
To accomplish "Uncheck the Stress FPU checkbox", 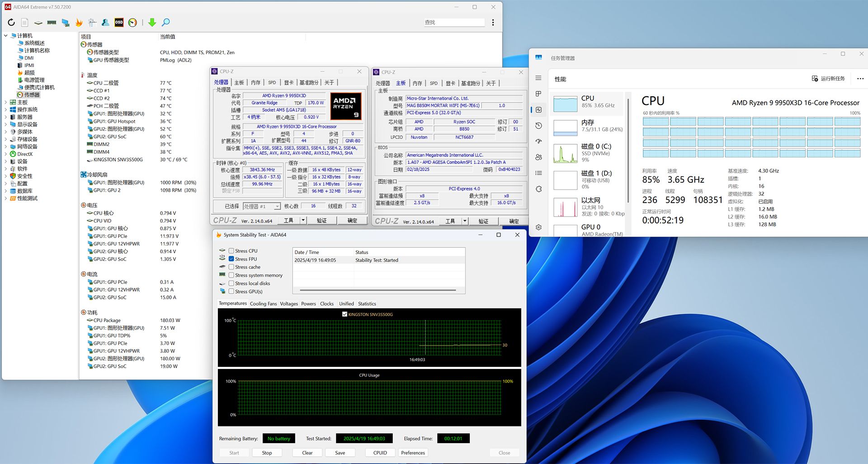I will click(231, 259).
